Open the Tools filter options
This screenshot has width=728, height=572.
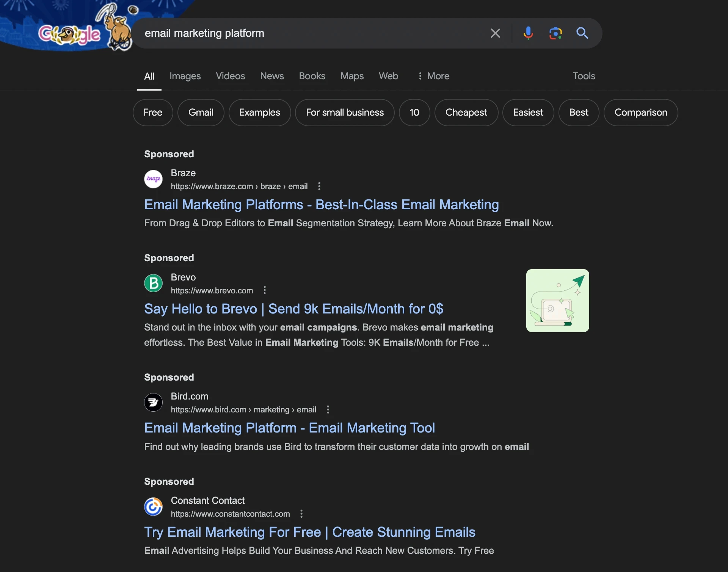coord(584,76)
